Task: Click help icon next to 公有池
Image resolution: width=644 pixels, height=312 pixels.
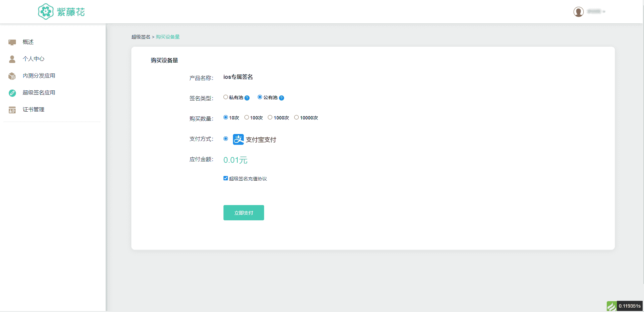Action: click(x=281, y=98)
